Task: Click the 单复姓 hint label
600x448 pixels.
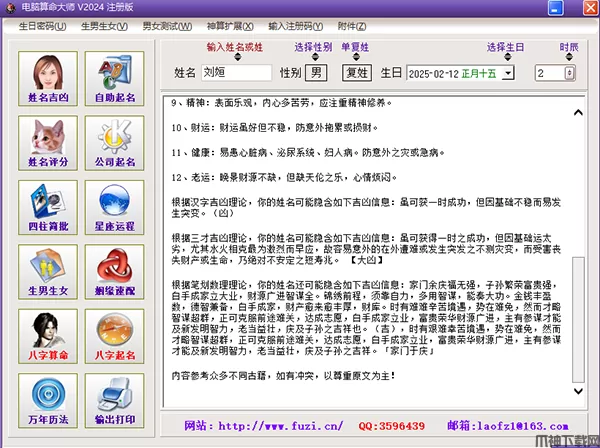Action: 355,47
